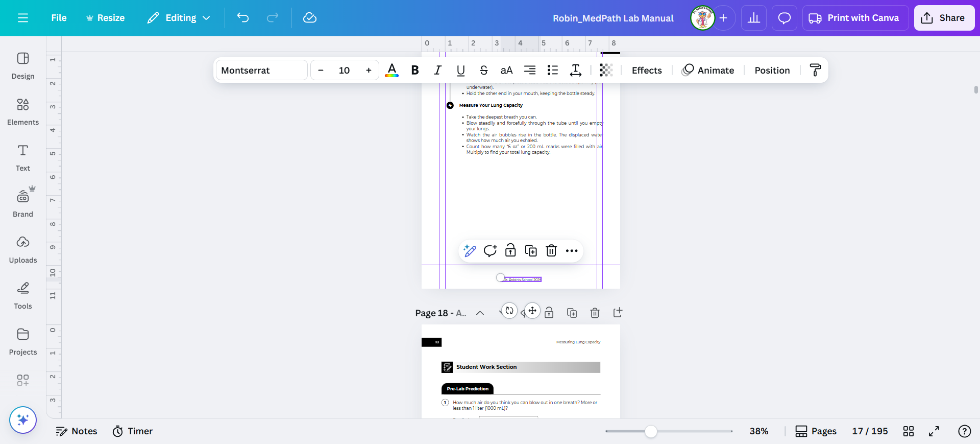Delete the selected element with trash icon
This screenshot has width=980, height=444.
click(x=551, y=251)
